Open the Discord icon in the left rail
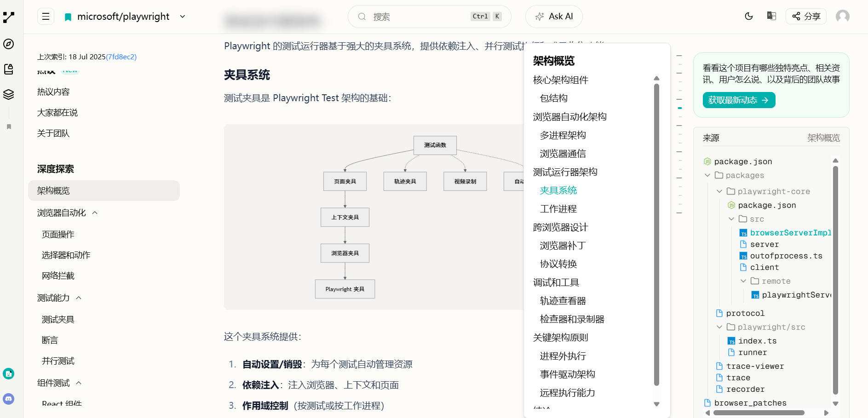Image resolution: width=868 pixels, height=418 pixels. tap(9, 399)
